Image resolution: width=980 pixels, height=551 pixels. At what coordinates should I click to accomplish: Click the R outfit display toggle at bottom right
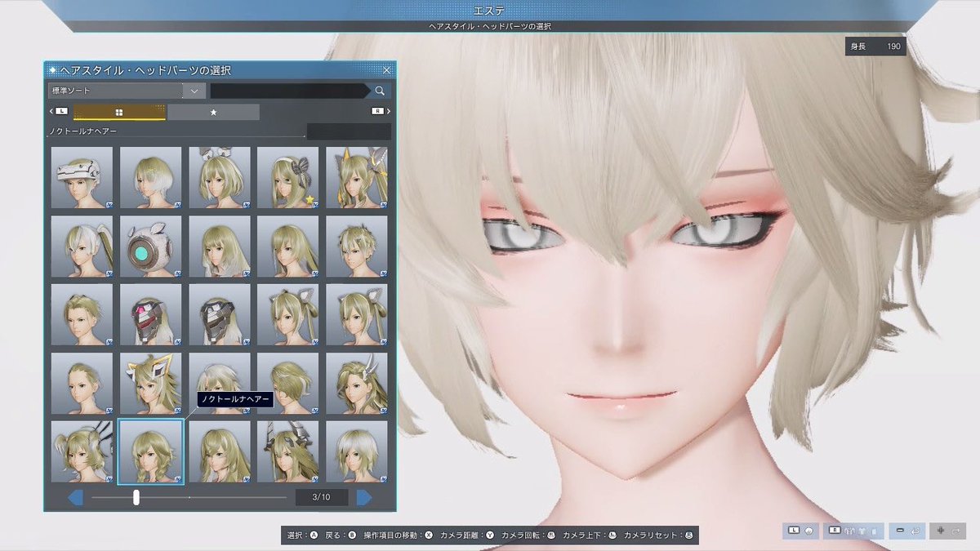[x=853, y=531]
